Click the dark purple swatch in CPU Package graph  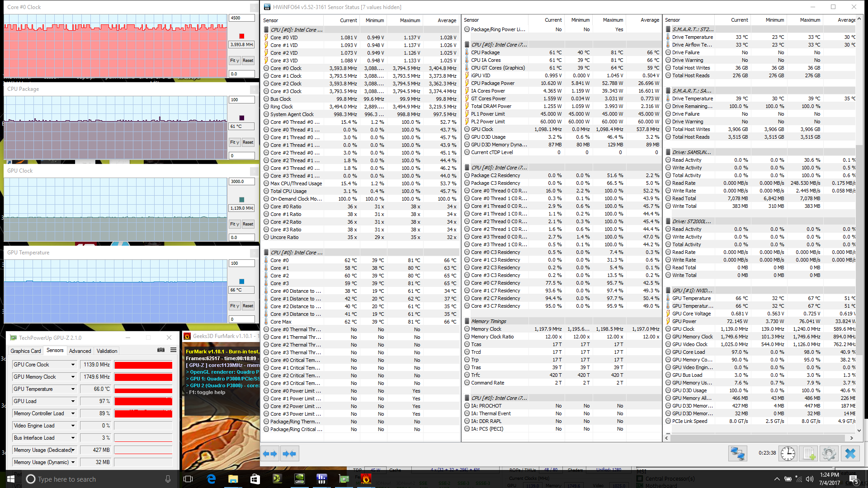click(242, 118)
